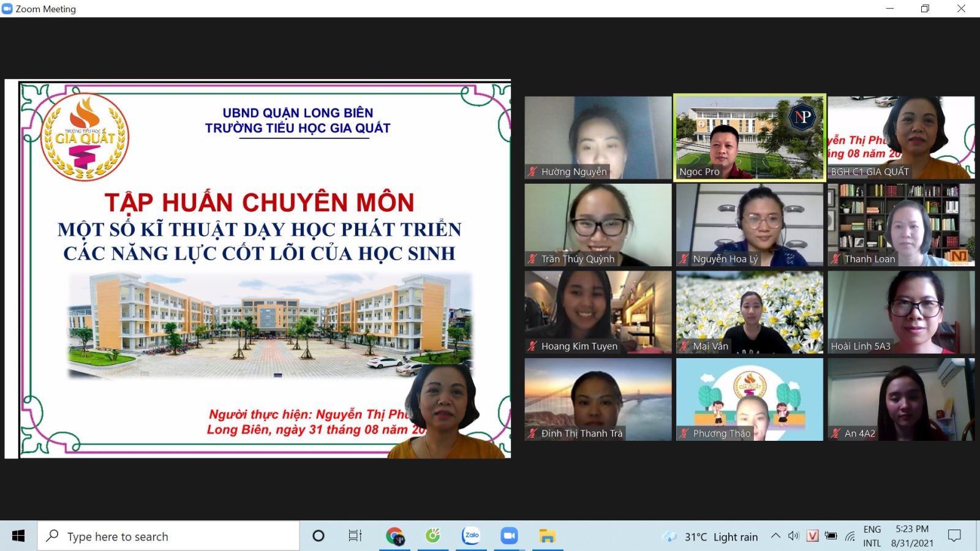Click muted mic icon on Hường Nguyễn
The width and height of the screenshot is (980, 551).
tap(533, 172)
